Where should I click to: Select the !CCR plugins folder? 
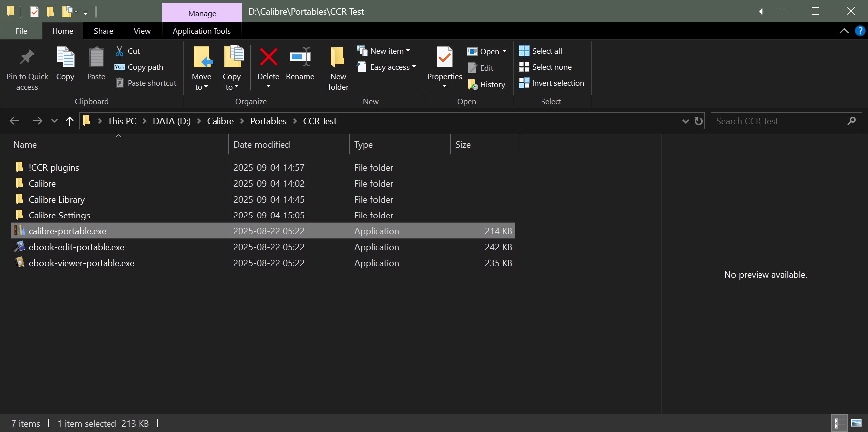(263, 167)
